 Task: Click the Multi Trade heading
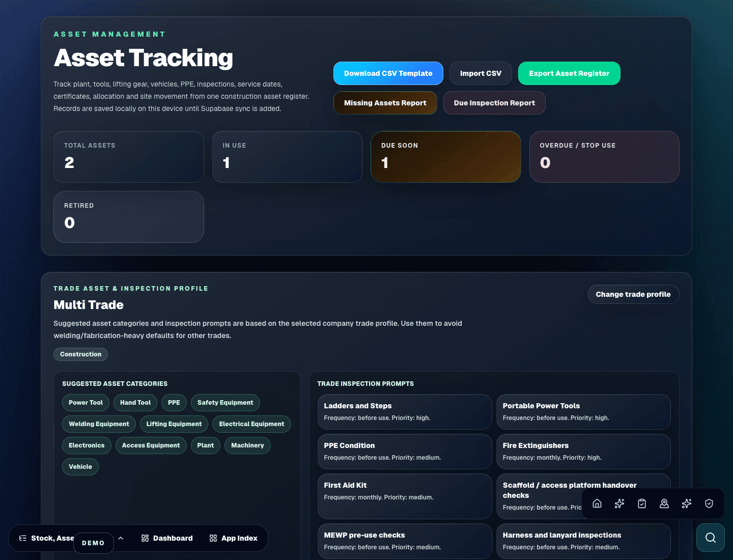(x=89, y=305)
